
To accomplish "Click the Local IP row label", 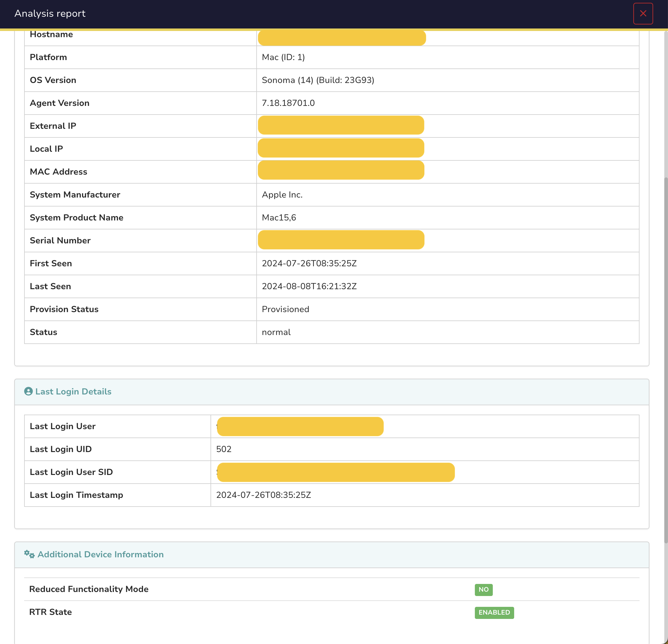I will tap(46, 149).
